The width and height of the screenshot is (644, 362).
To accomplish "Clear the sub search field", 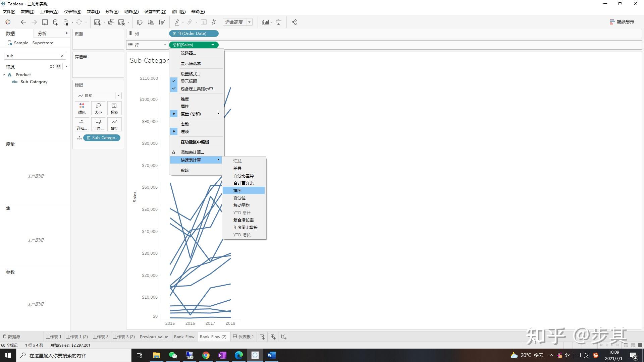I will click(x=62, y=56).
